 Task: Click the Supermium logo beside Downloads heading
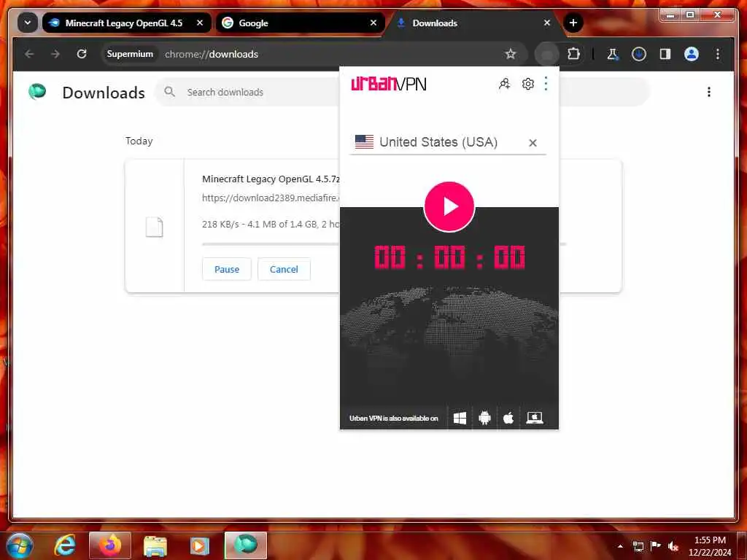point(37,91)
